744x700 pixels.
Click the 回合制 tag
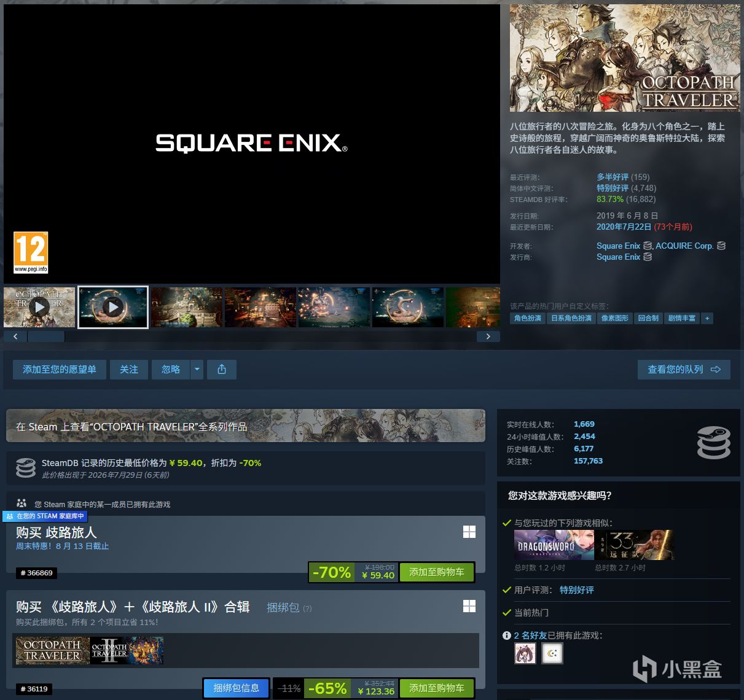pyautogui.click(x=648, y=318)
